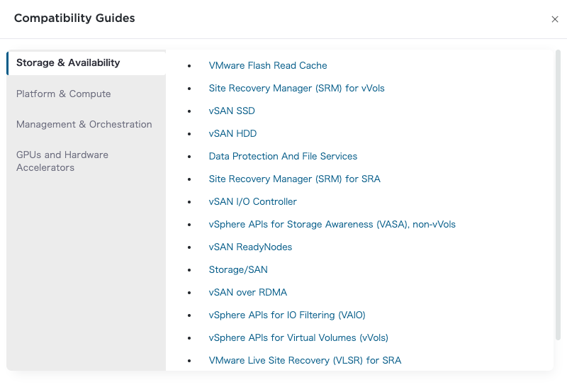Image resolution: width=567 pixels, height=392 pixels.
Task: Open the vSAN HDD guide
Action: coord(232,133)
